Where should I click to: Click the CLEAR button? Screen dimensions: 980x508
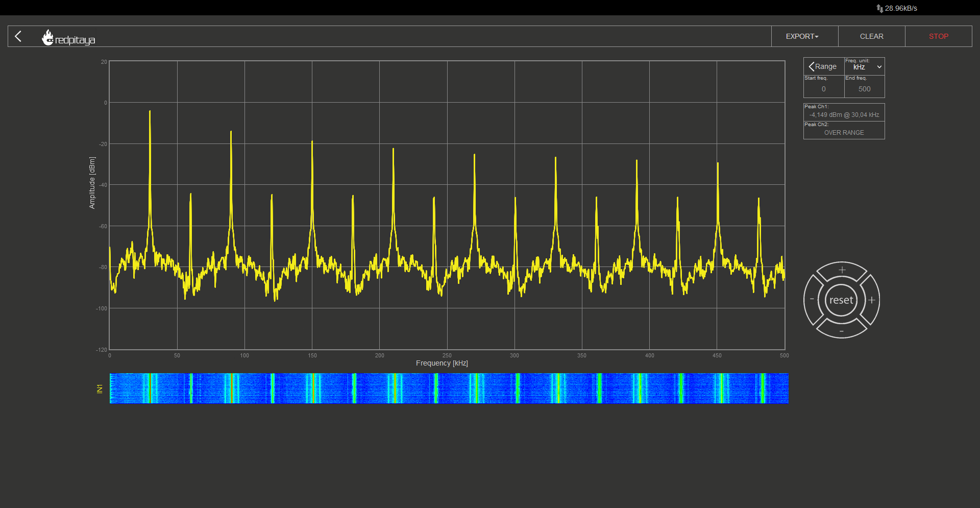[x=871, y=36]
